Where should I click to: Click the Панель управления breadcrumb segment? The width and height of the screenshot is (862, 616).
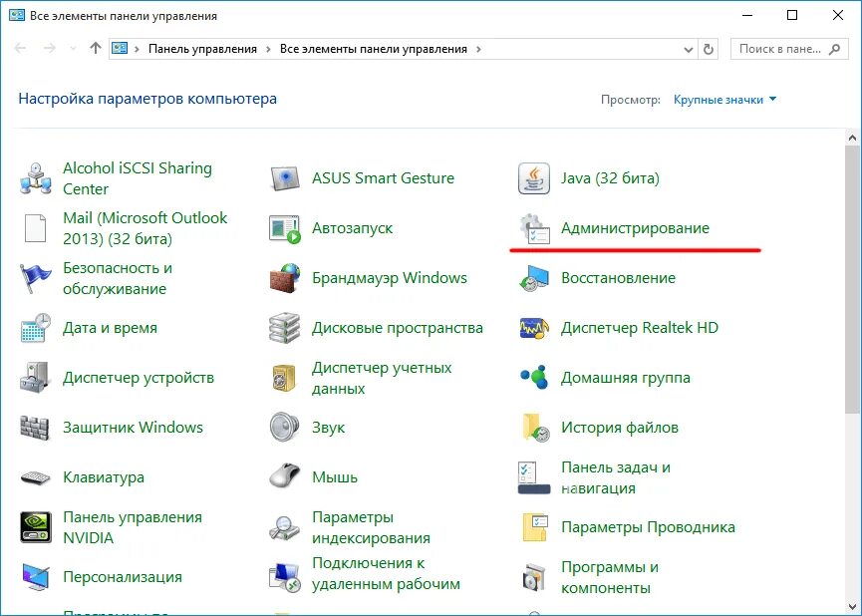(202, 49)
